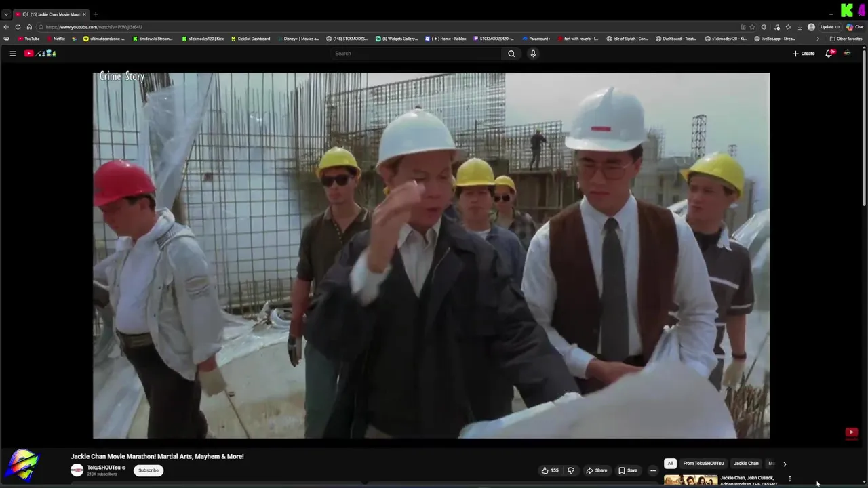
Task: Mute tab using speaker icon on tab
Action: (x=25, y=14)
